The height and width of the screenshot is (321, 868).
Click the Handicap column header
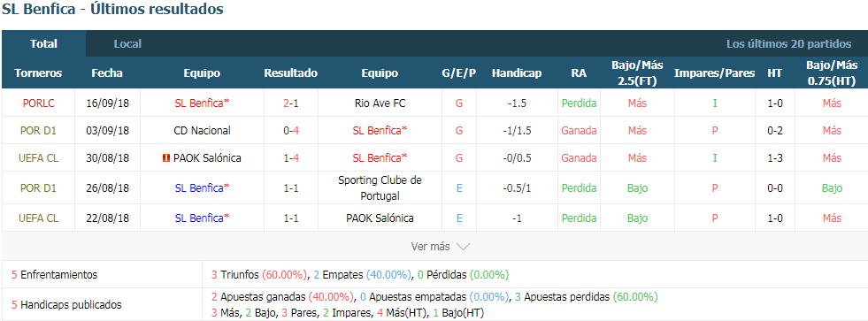(517, 73)
